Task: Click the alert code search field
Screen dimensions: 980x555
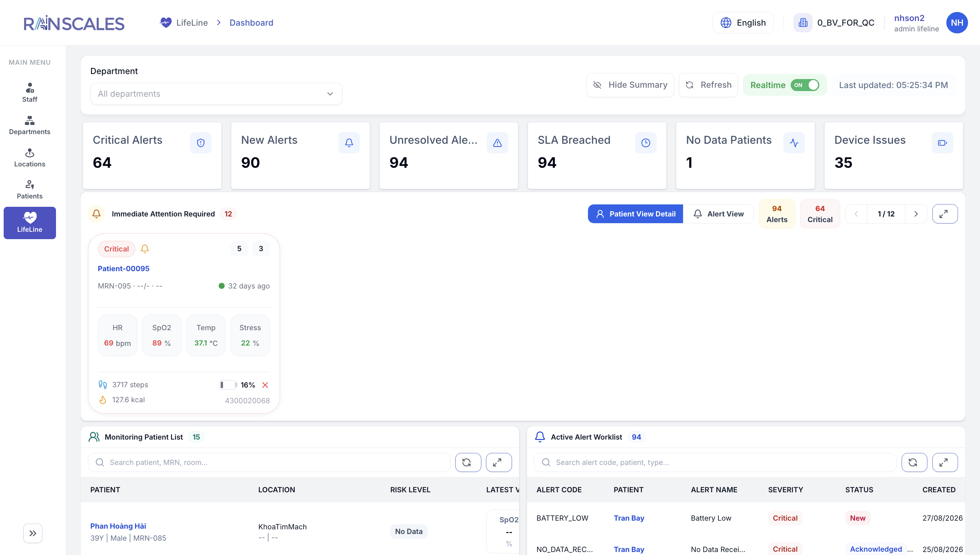Action: tap(715, 462)
